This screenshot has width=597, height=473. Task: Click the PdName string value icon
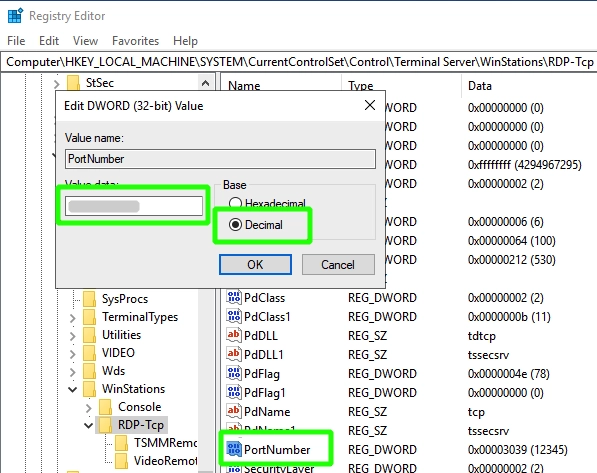233,411
